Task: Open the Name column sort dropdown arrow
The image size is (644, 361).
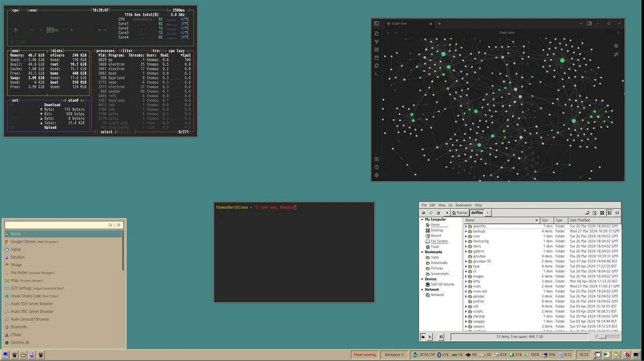Action: 537,220
